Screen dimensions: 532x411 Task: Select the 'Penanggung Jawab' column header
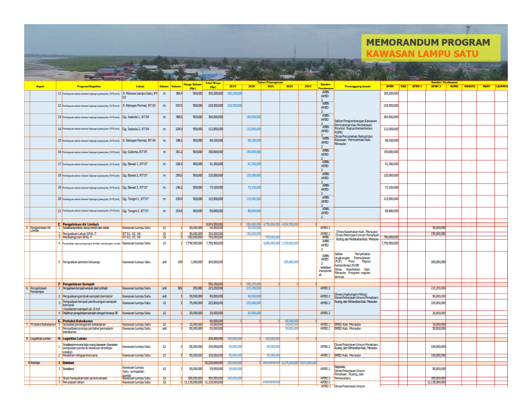[x=357, y=86]
